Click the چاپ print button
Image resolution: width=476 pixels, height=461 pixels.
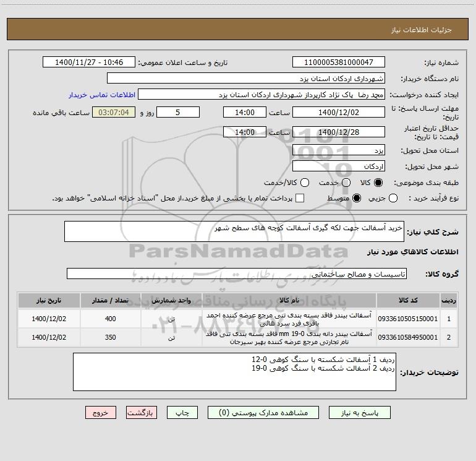click(x=182, y=413)
